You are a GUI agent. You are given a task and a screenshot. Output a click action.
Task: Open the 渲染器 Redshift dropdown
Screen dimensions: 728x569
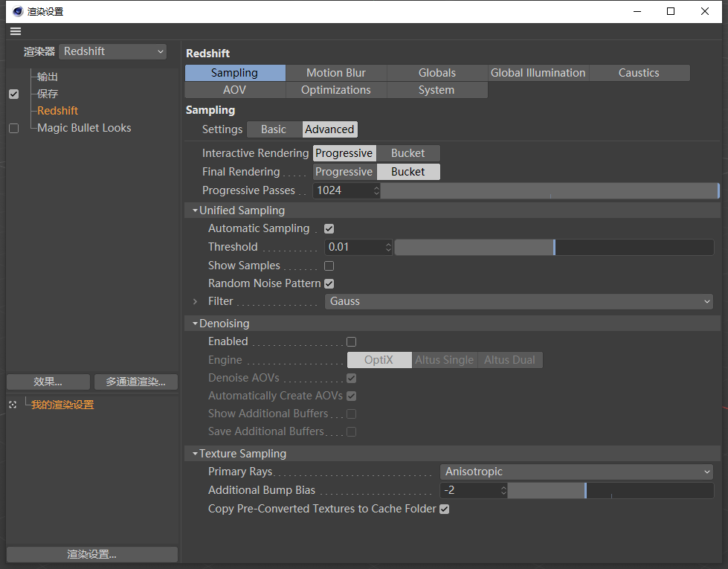click(113, 51)
